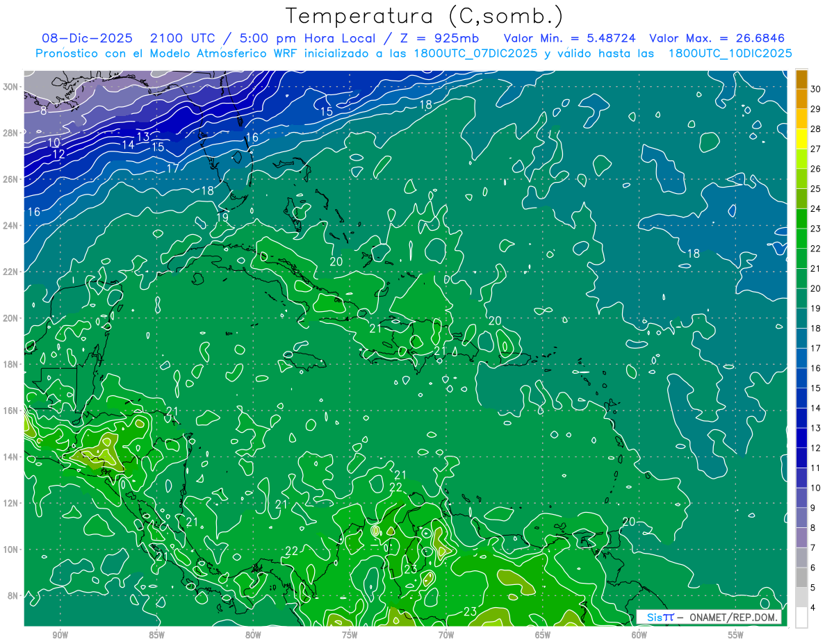This screenshot has width=834, height=644.
Task: Click the 65W longitude label
Action: coord(543,635)
